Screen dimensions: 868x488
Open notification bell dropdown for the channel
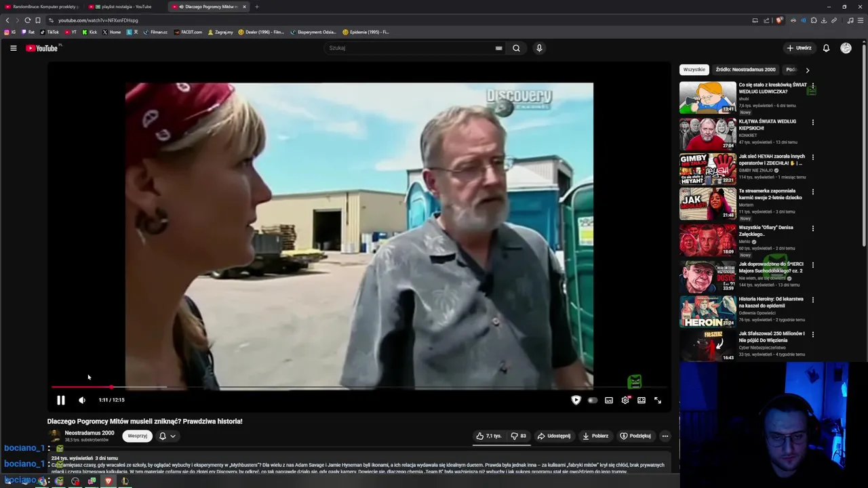[x=167, y=436]
